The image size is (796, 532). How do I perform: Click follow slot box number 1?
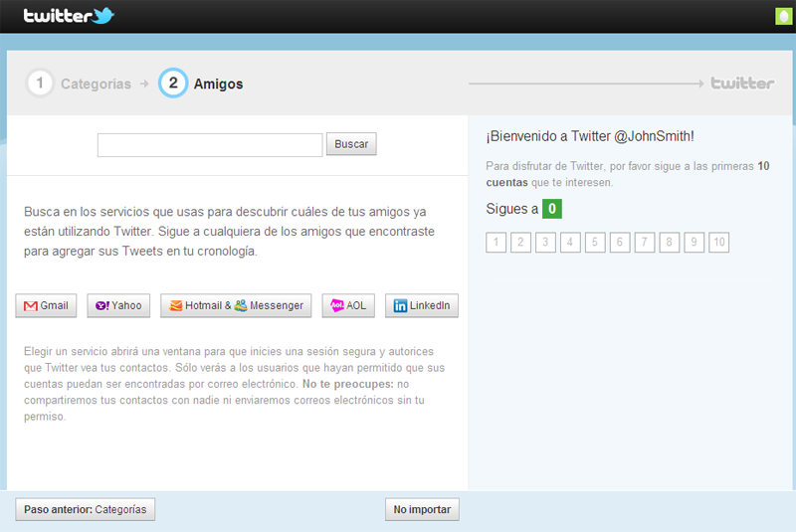(496, 243)
